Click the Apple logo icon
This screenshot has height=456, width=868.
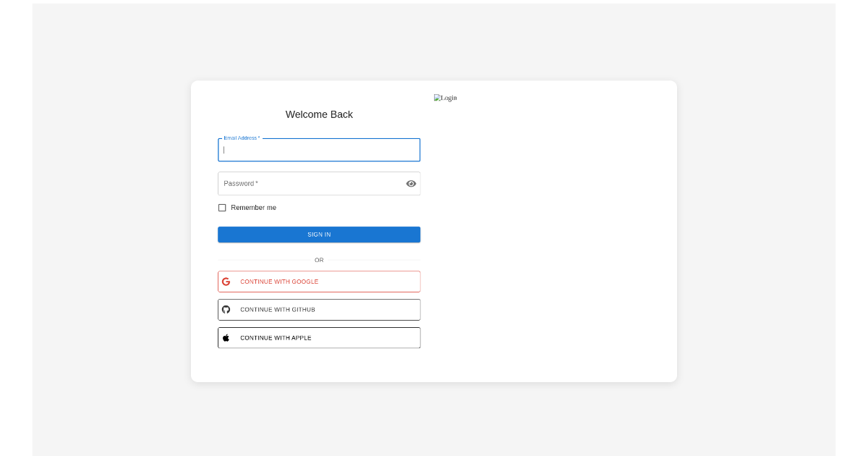[226, 337]
